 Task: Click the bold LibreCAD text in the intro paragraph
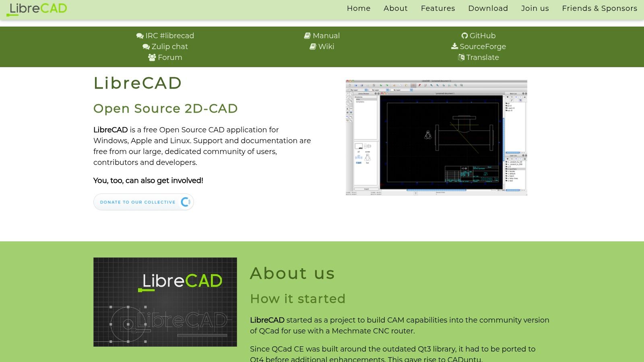pos(110,130)
